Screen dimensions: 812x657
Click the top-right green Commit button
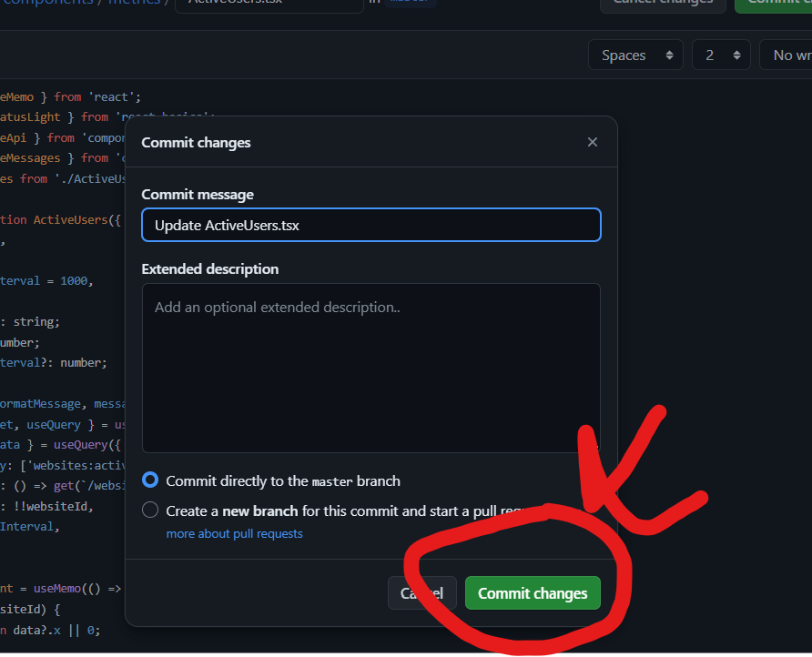(774, 3)
